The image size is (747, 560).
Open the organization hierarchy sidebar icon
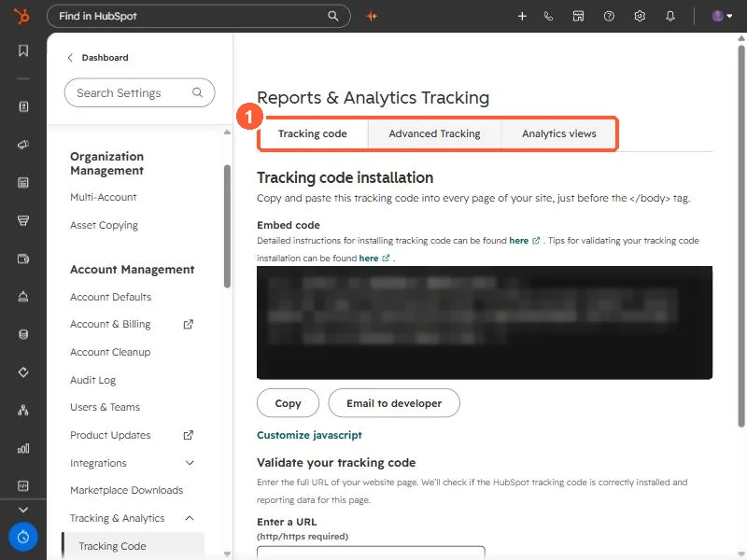click(22, 410)
